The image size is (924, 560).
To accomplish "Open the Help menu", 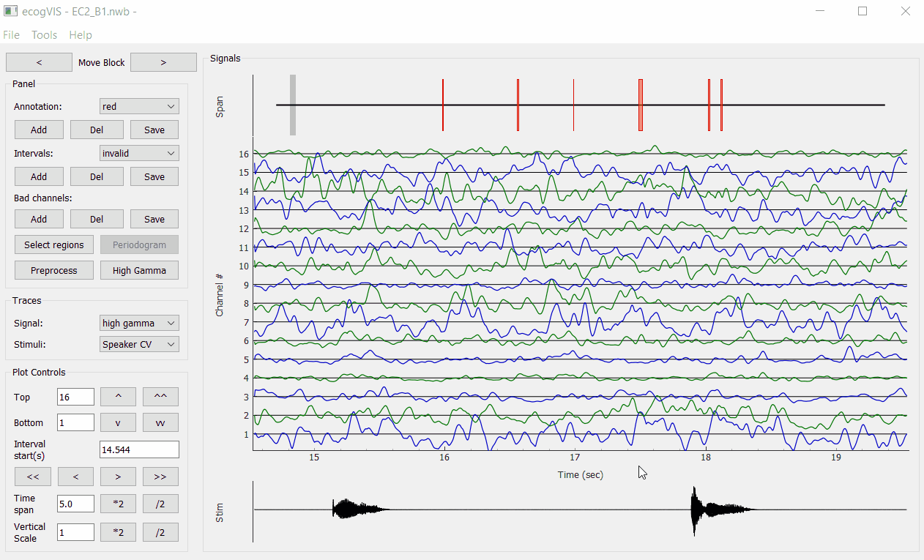I will (x=81, y=35).
